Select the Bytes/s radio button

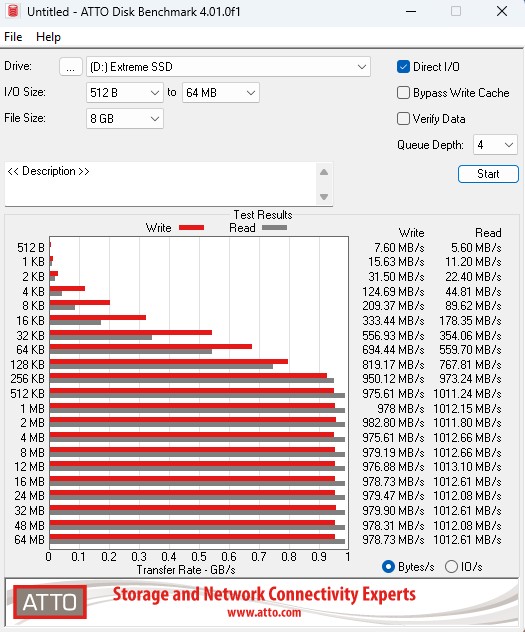coord(388,567)
